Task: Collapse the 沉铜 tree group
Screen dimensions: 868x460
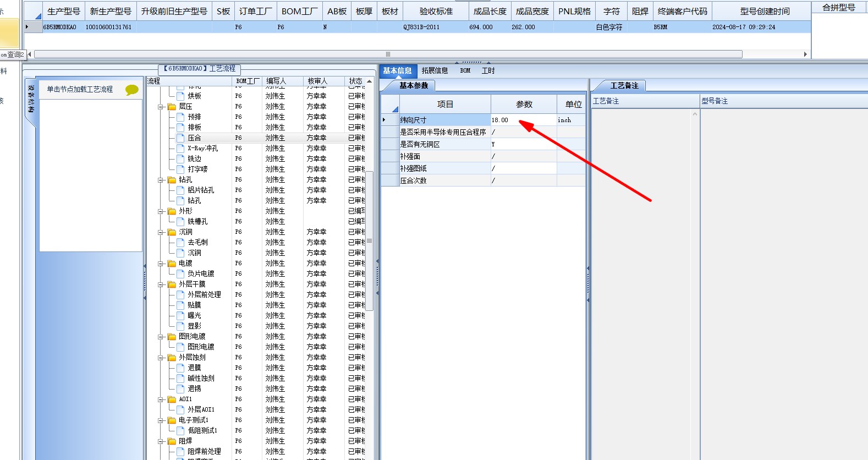Action: pyautogui.click(x=161, y=232)
